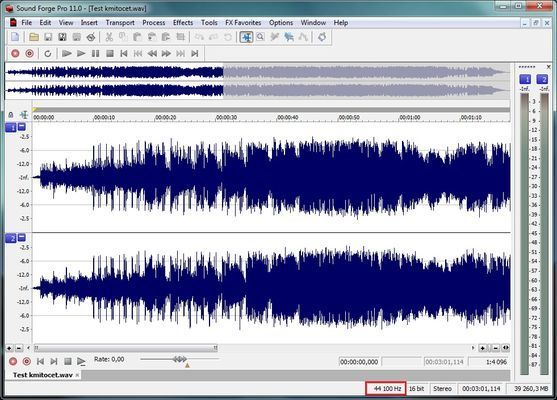Toggle channel 2 meter button
This screenshot has width=557, height=400.
542,79
